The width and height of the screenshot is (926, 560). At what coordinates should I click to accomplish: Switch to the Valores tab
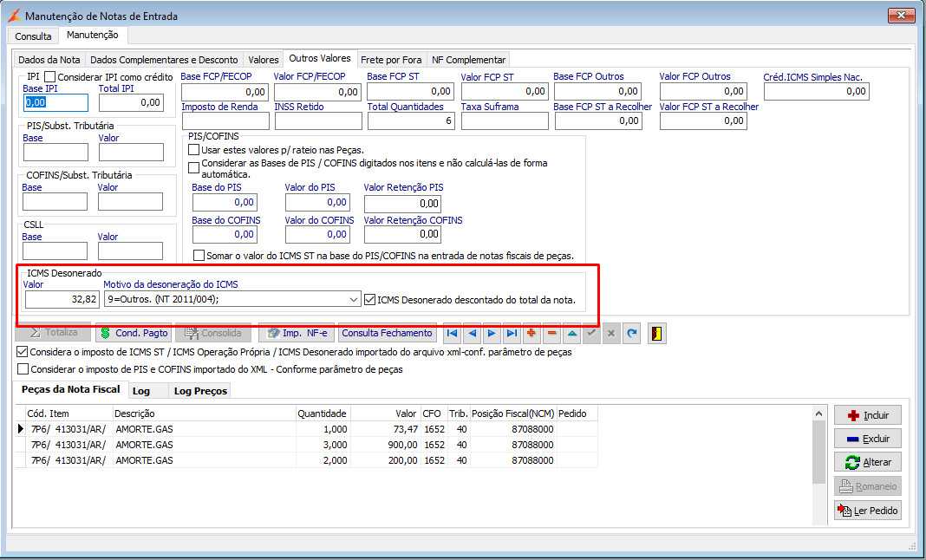coord(264,60)
